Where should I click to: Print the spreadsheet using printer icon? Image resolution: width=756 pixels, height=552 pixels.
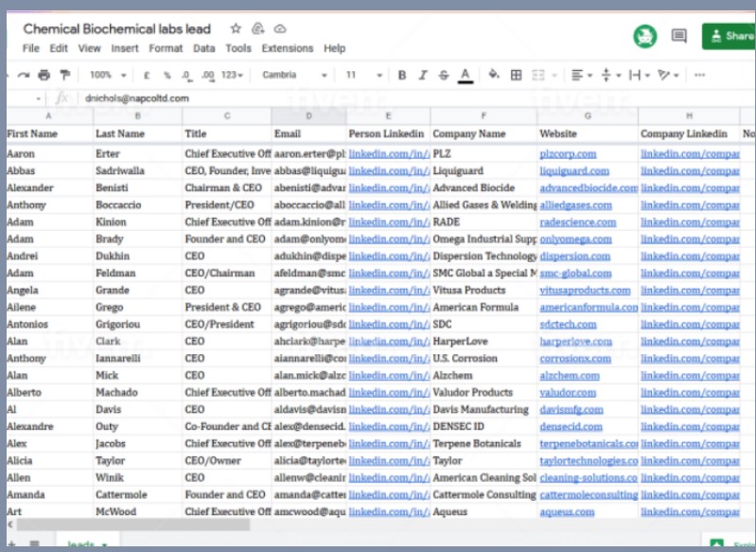coord(44,75)
